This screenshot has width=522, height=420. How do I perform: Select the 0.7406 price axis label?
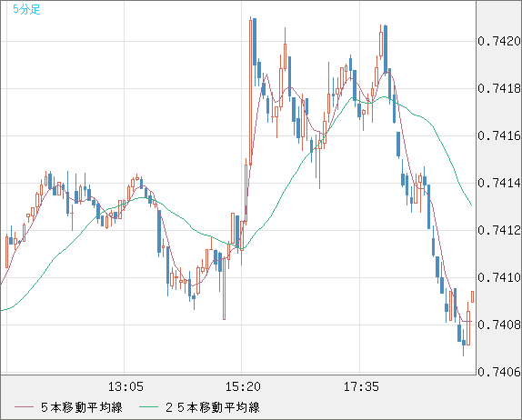[499, 372]
